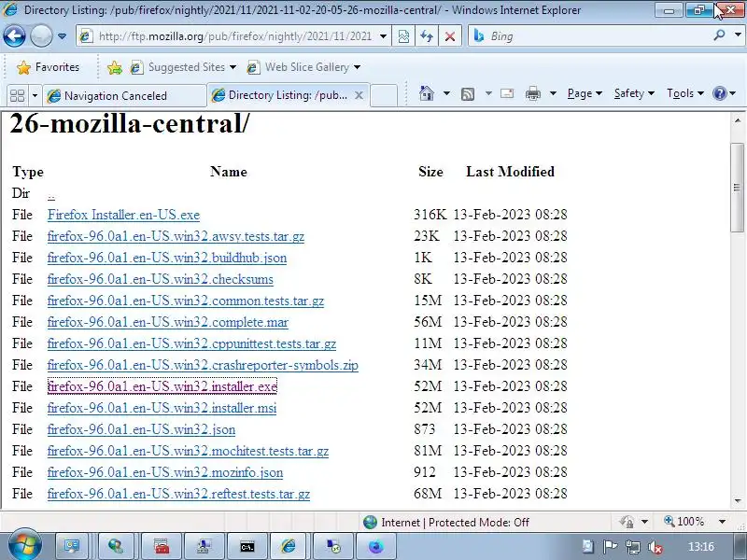Click the red toolbox taskbar icon

click(161, 547)
